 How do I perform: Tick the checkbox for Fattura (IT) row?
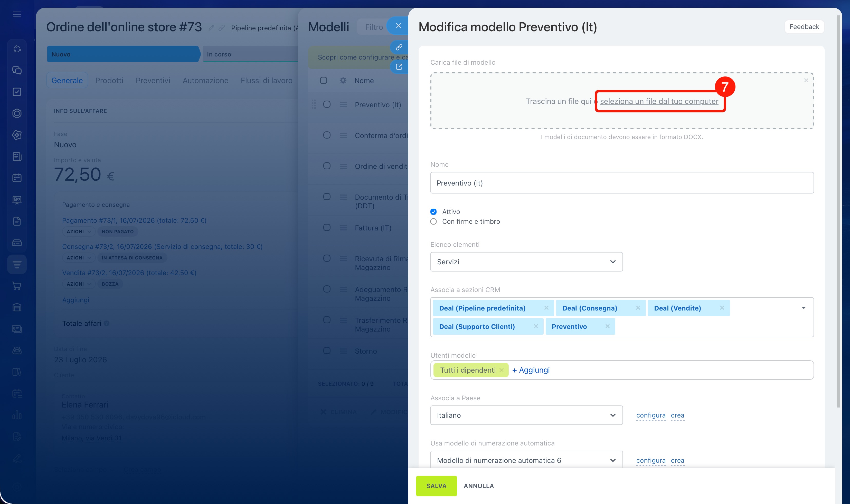[327, 228]
